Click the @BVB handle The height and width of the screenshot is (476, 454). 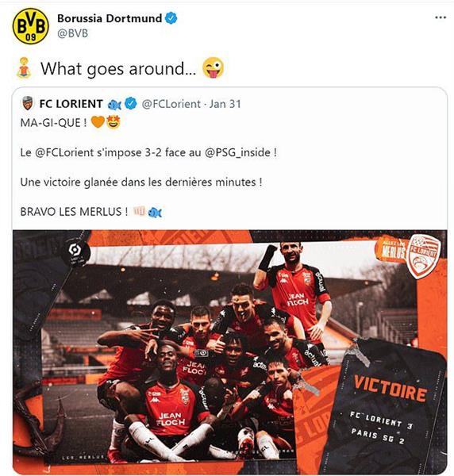72,33
